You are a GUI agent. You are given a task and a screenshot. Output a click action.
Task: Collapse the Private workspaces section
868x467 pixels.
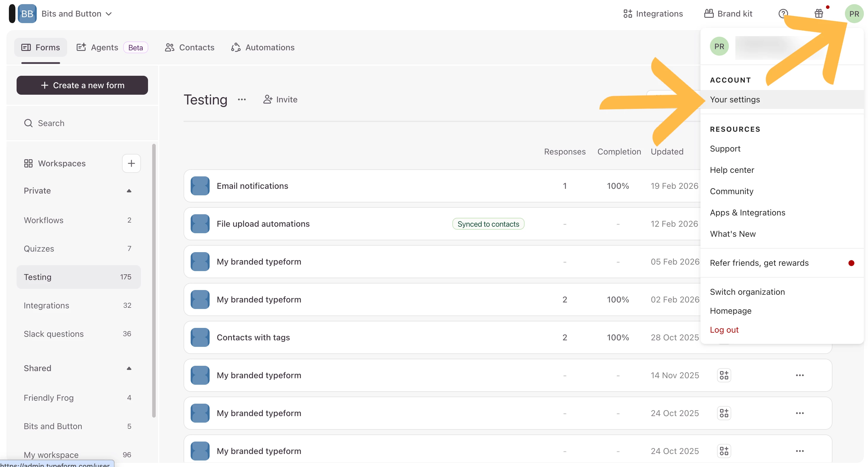[129, 191]
